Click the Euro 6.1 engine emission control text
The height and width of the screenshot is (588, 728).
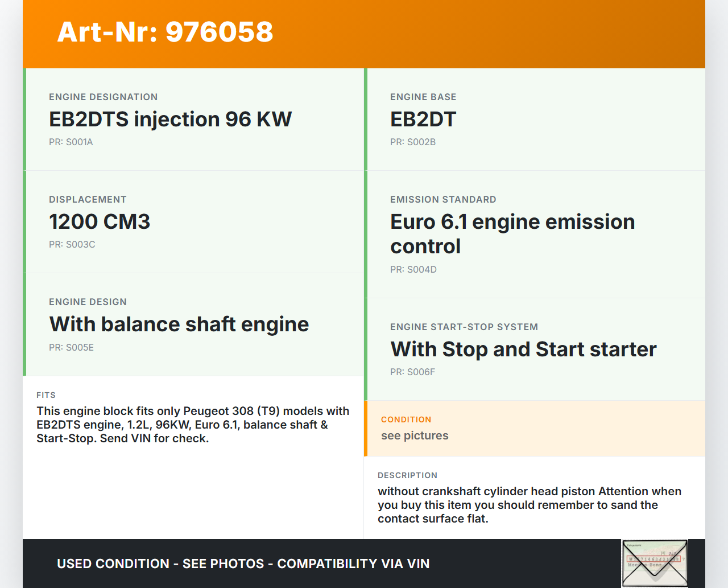click(x=512, y=234)
